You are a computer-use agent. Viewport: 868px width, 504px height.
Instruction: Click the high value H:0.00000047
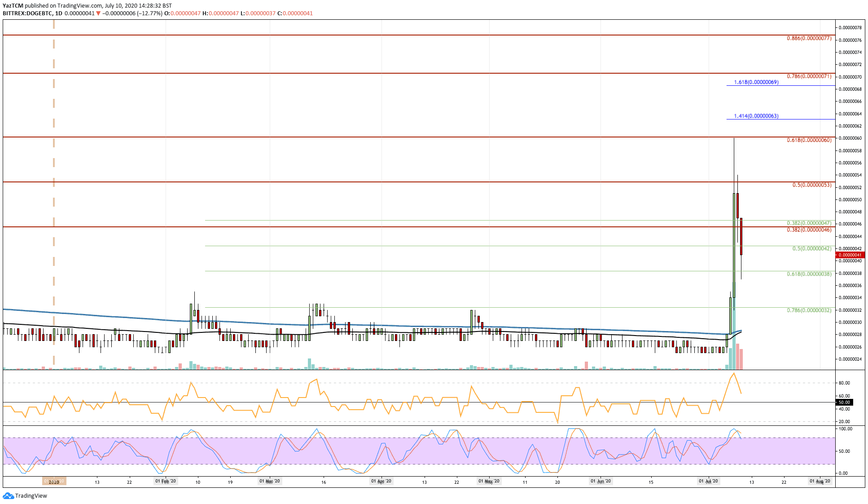[x=221, y=13]
